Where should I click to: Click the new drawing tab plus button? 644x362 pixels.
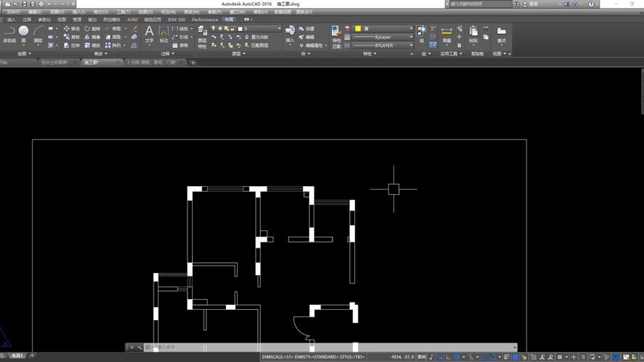point(193,63)
